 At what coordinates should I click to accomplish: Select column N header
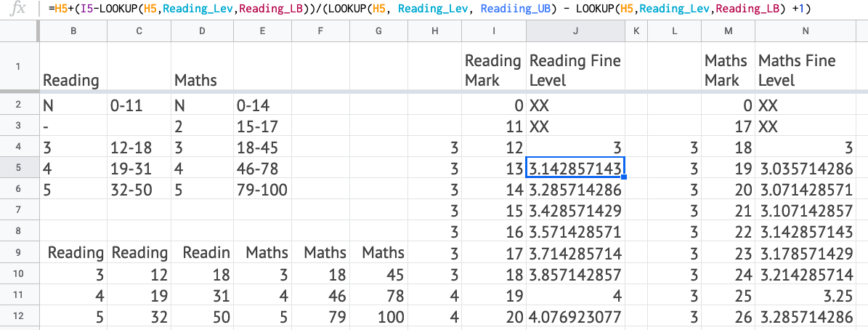click(805, 31)
